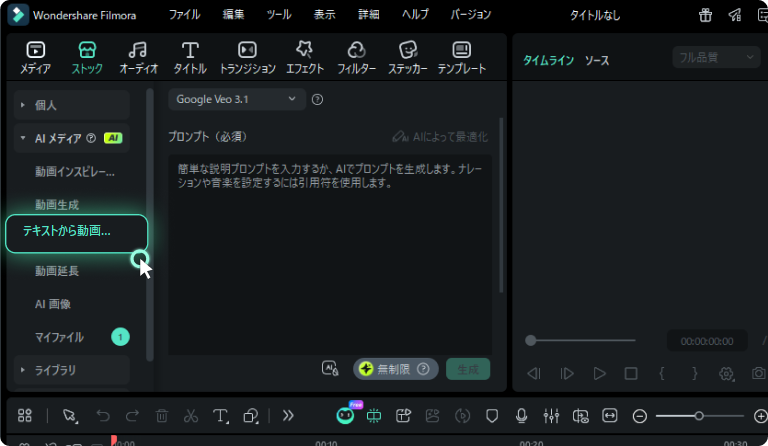768x446 pixels.
Task: Select テキストから動画... item
Action: pyautogui.click(x=76, y=234)
